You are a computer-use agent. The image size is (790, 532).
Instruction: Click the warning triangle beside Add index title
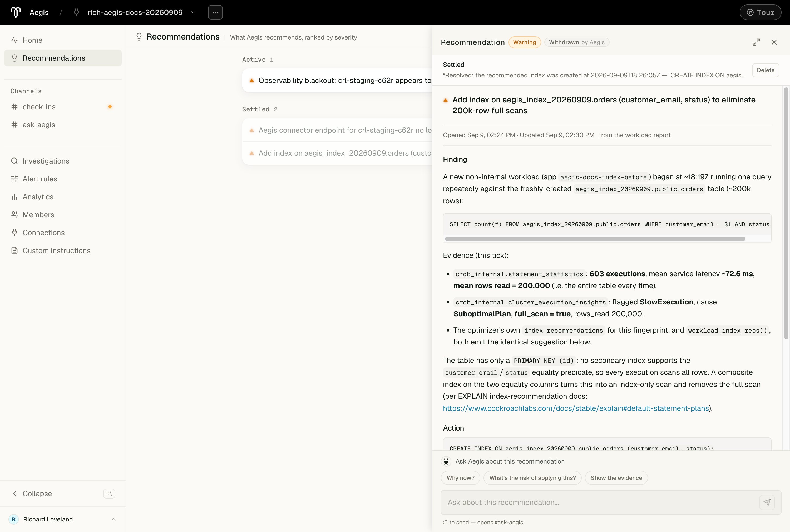tap(445, 100)
